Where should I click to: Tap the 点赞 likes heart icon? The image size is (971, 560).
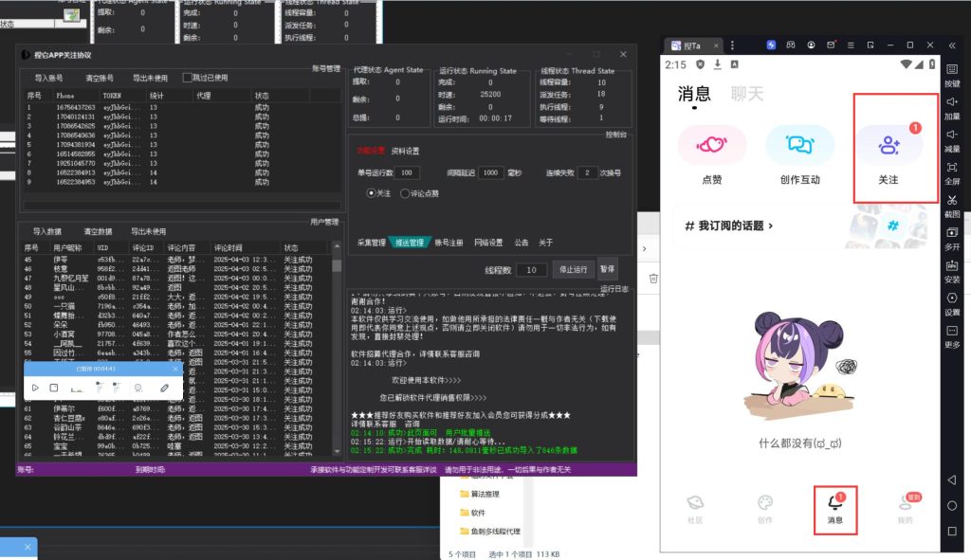711,145
